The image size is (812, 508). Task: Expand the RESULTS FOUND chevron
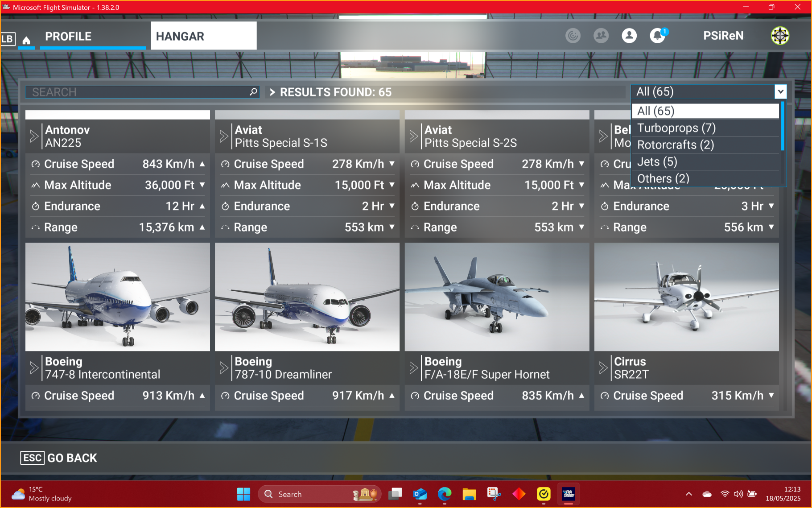(x=272, y=92)
